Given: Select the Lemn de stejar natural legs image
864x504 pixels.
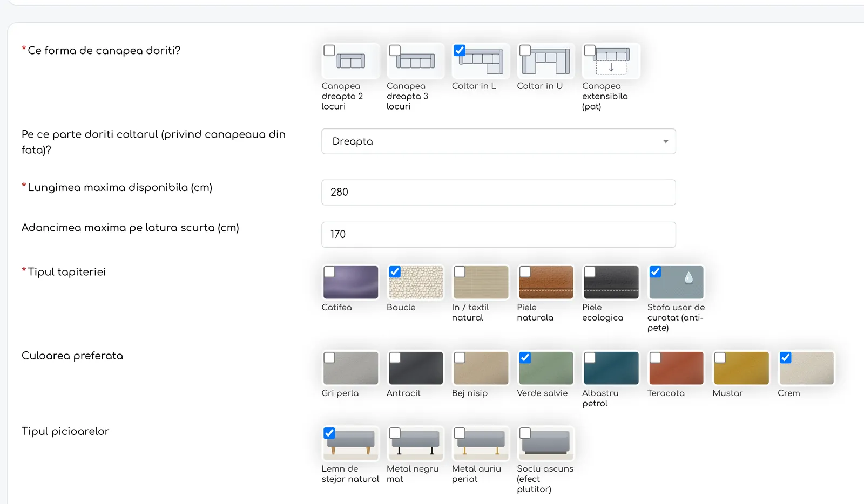Looking at the screenshot, I should tap(351, 444).
